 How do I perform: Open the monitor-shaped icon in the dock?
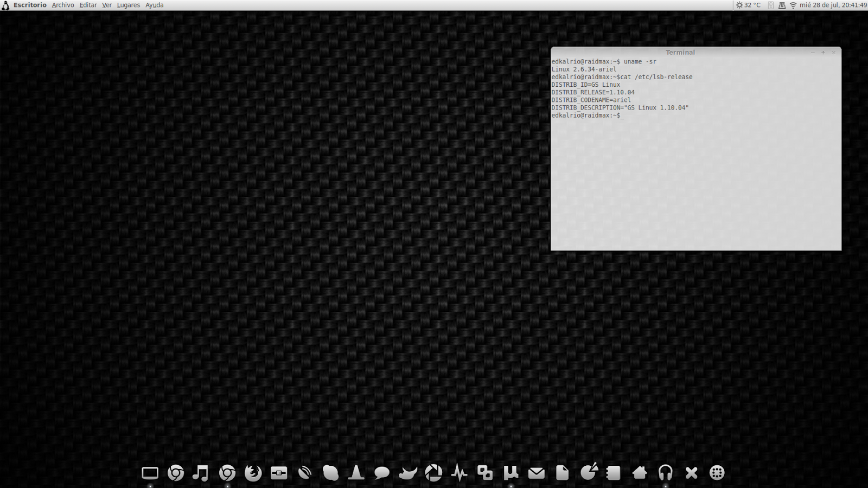(150, 473)
